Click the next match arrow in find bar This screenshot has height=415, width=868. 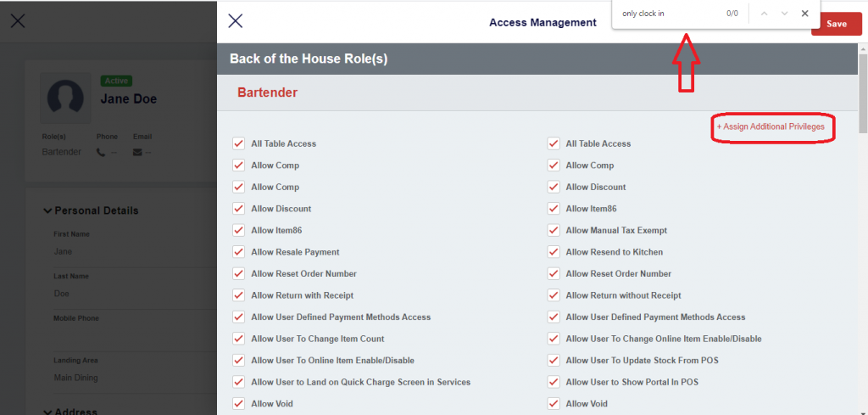tap(784, 14)
